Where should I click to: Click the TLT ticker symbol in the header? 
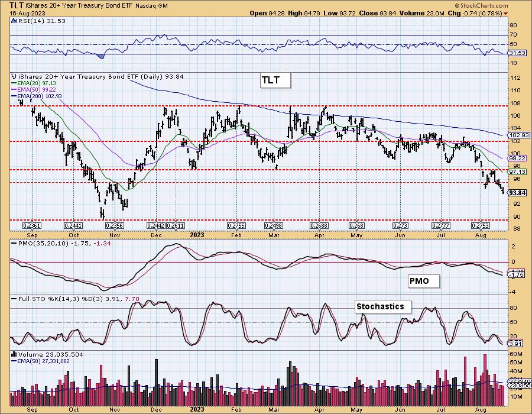(x=17, y=5)
